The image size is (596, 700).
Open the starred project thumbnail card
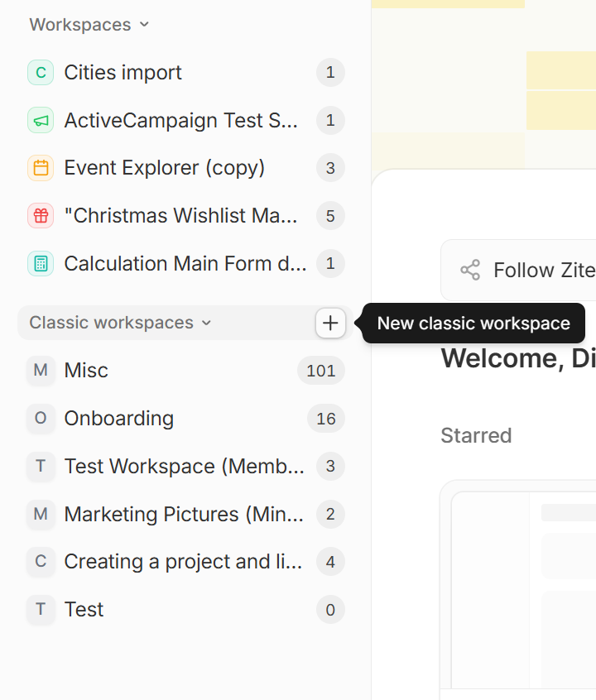(x=518, y=589)
